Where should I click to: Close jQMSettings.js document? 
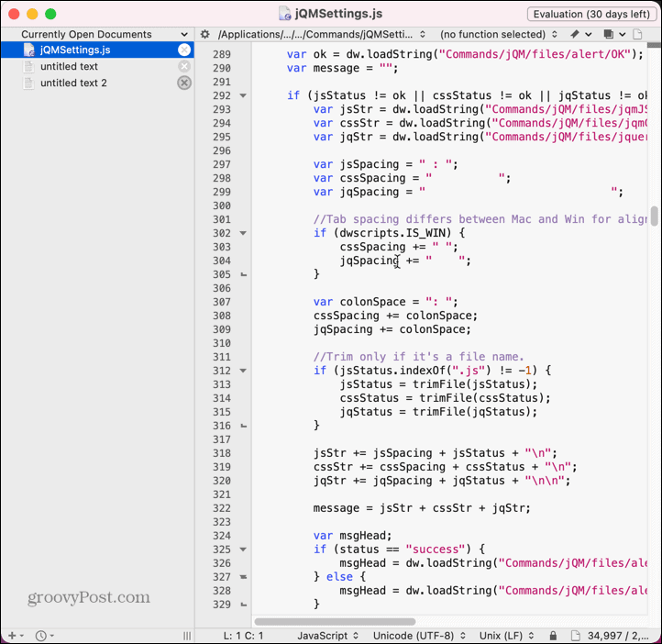pyautogui.click(x=184, y=50)
